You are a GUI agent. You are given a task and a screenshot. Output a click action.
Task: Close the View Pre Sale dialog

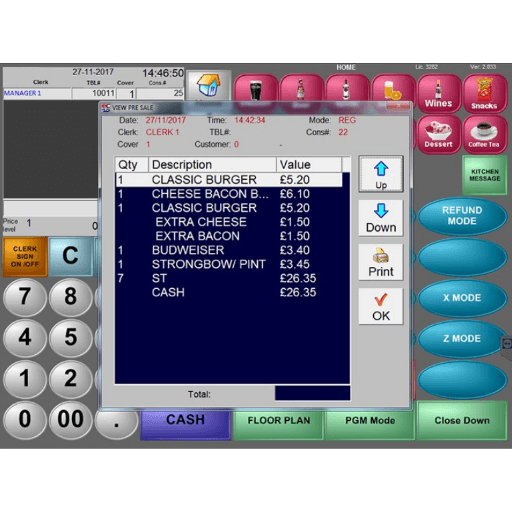click(x=398, y=107)
